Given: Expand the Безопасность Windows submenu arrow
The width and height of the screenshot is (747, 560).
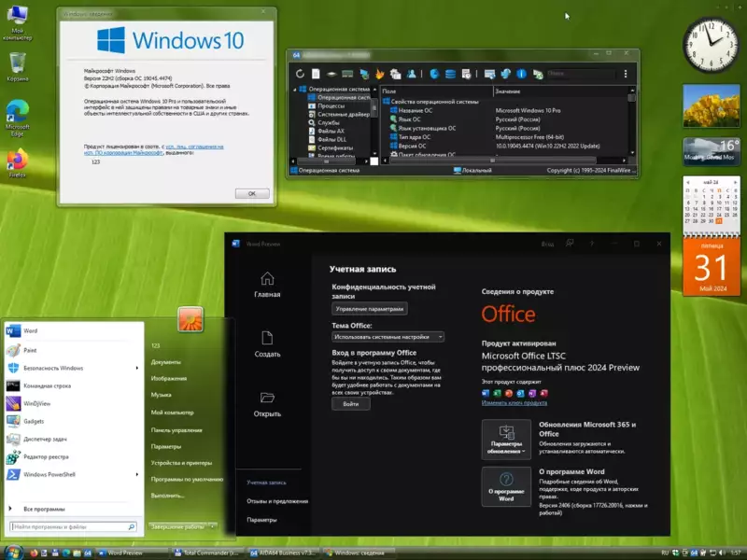Looking at the screenshot, I should click(137, 368).
